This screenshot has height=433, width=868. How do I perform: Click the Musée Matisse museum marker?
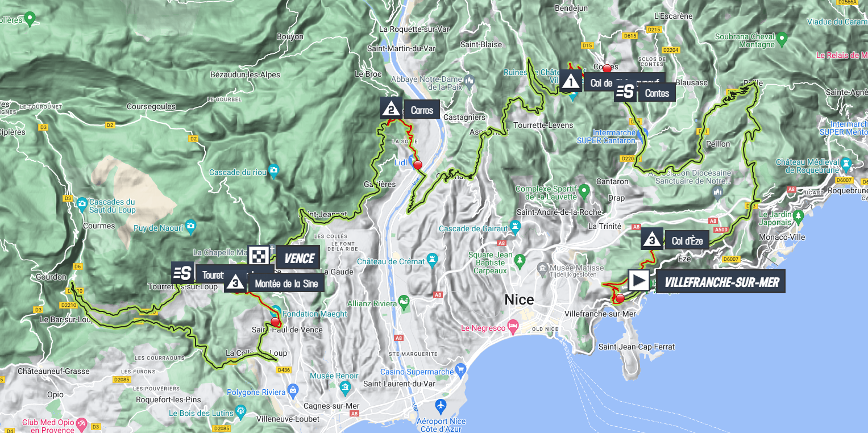543,267
